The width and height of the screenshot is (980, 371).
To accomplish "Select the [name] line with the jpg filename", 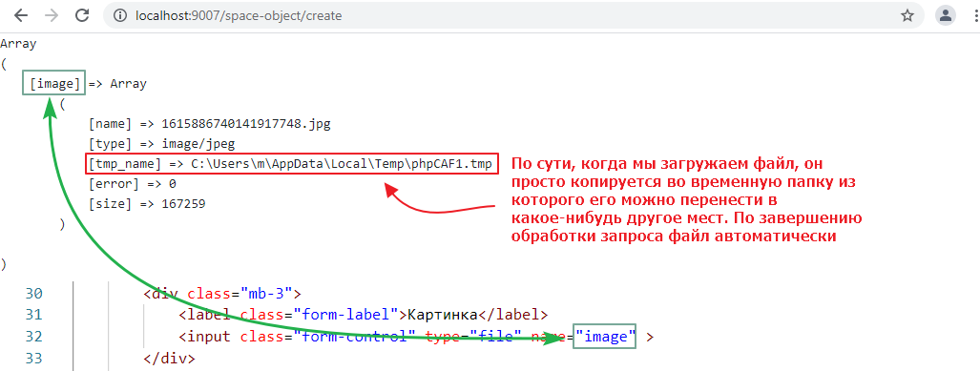I will (x=210, y=124).
